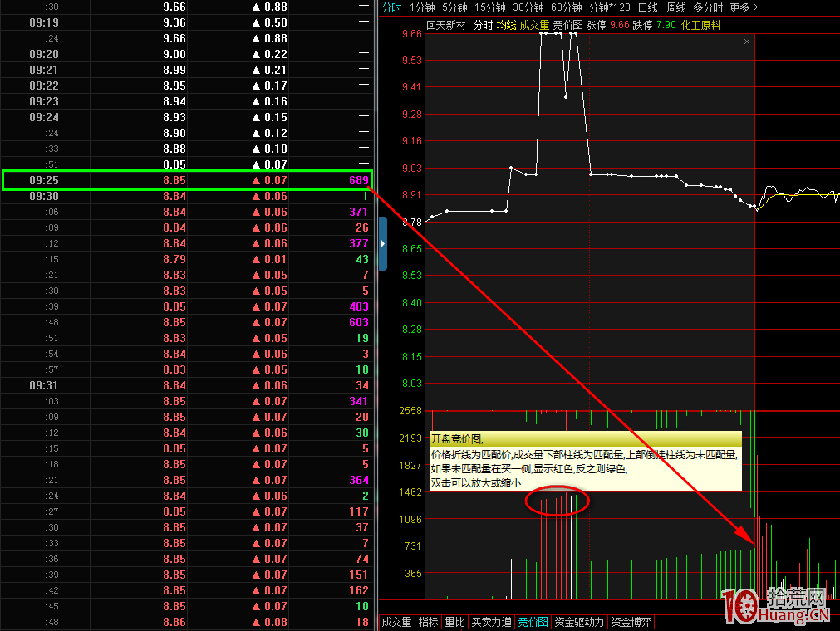Select the 09:25 trade row with 689
The height and width of the screenshot is (631, 840).
[188, 180]
